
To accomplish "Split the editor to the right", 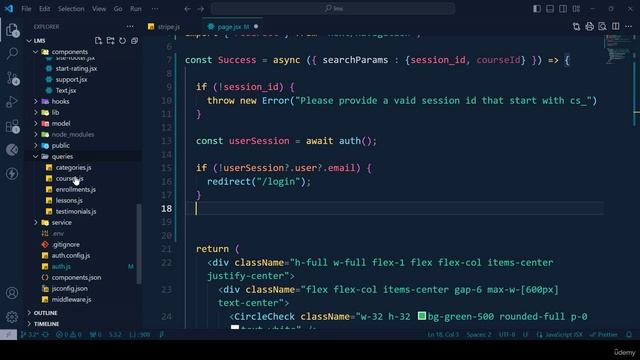I will pos(616,27).
